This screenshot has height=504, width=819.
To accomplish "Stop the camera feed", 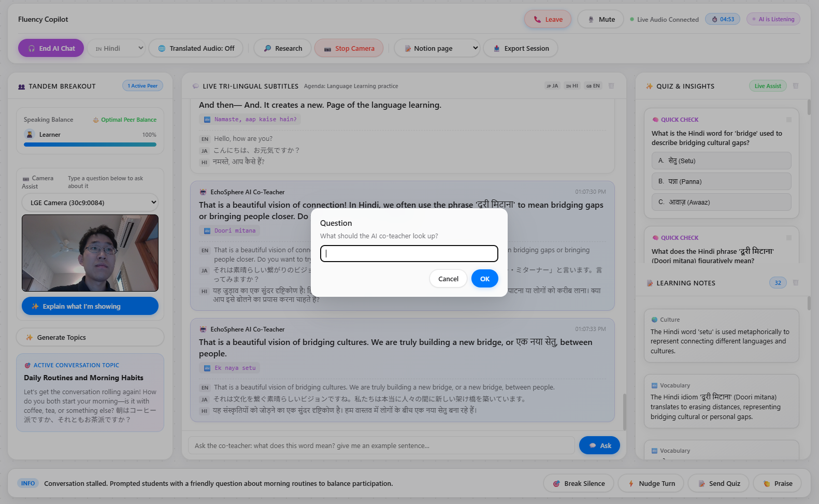I will [349, 48].
